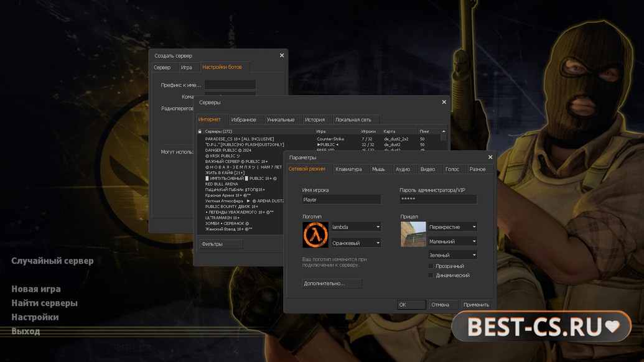644x362 pixels.
Task: Select ЗОМБИ • СЕРВАЧОК server row
Action: (x=241, y=223)
